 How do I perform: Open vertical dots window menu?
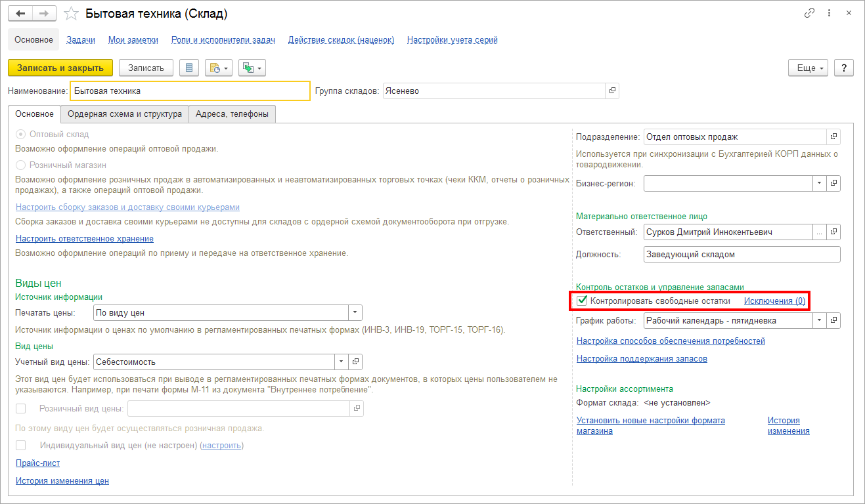click(830, 13)
